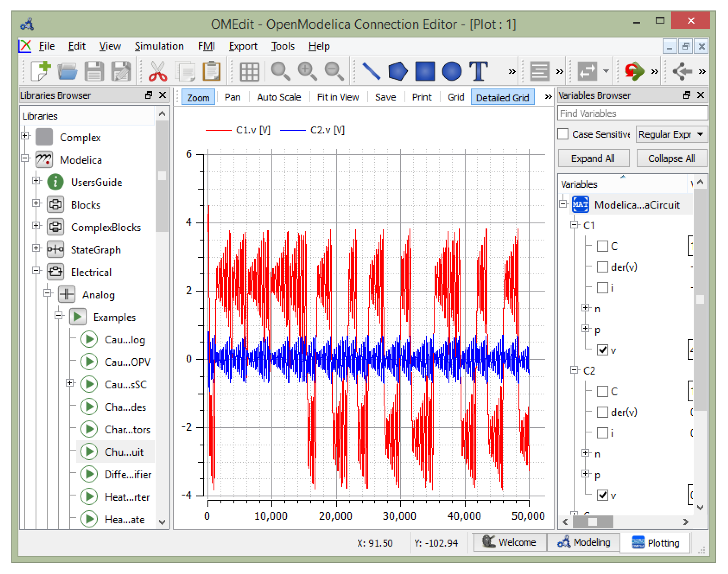Collapse the Modelica library node

[x=25, y=158]
